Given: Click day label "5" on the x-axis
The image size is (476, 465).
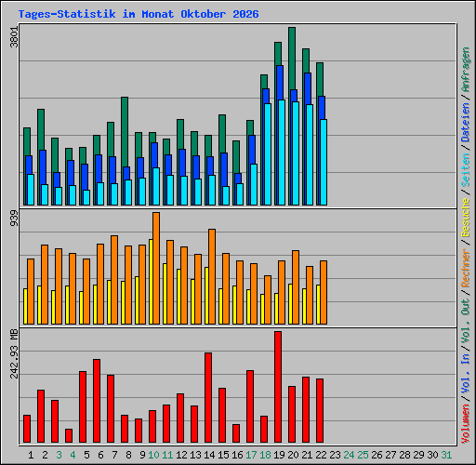Looking at the screenshot, I should pos(86,455).
